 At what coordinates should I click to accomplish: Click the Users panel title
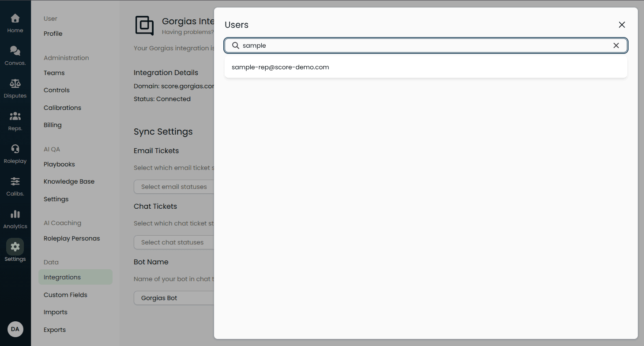(x=237, y=25)
